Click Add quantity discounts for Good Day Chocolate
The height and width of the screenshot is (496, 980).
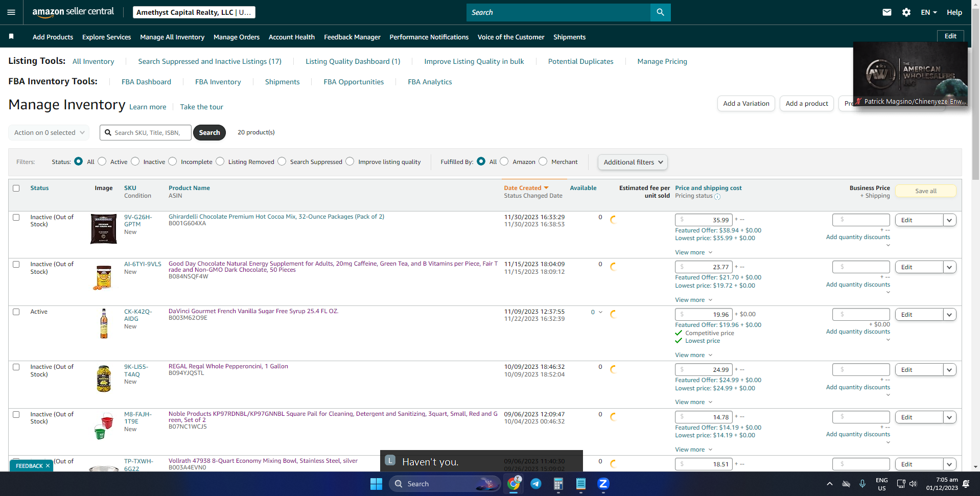click(858, 285)
